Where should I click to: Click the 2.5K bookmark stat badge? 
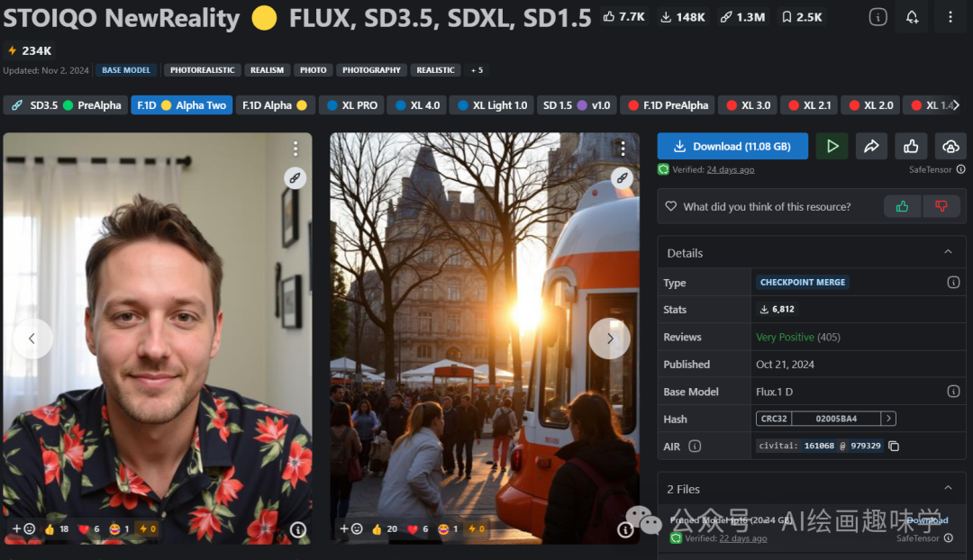pos(802,17)
